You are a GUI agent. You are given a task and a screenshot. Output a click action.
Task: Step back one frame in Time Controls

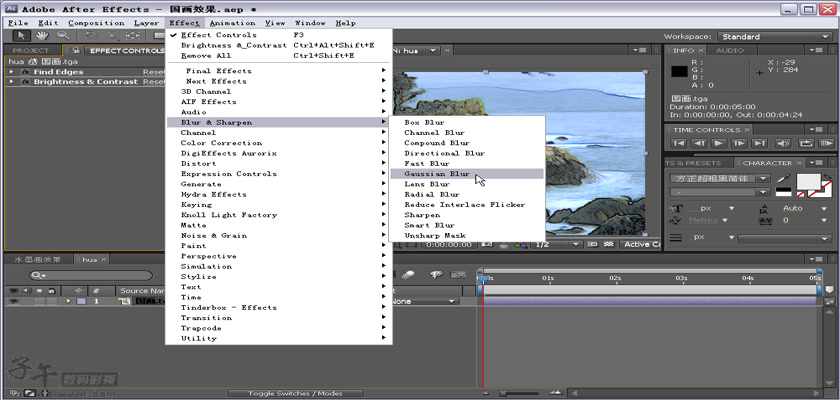coord(699,144)
